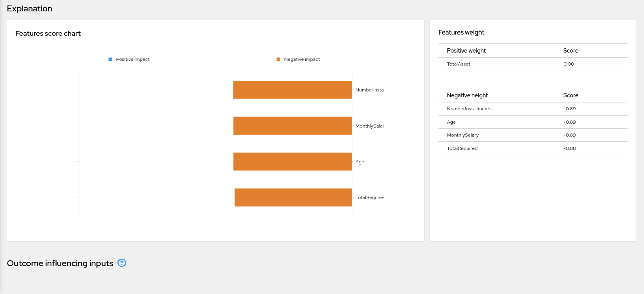Viewport: 644px width, 294px height.
Task: Click the NumberInstallments orange bar
Action: [292, 90]
